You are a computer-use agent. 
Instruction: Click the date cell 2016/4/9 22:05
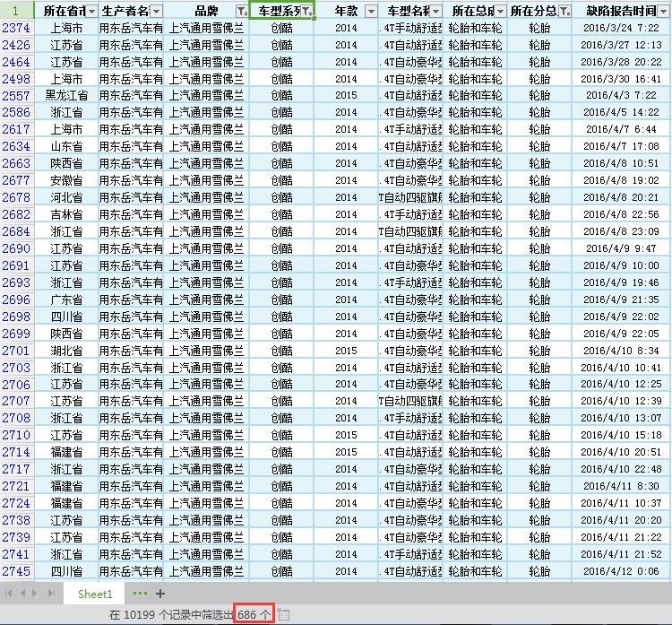point(621,334)
